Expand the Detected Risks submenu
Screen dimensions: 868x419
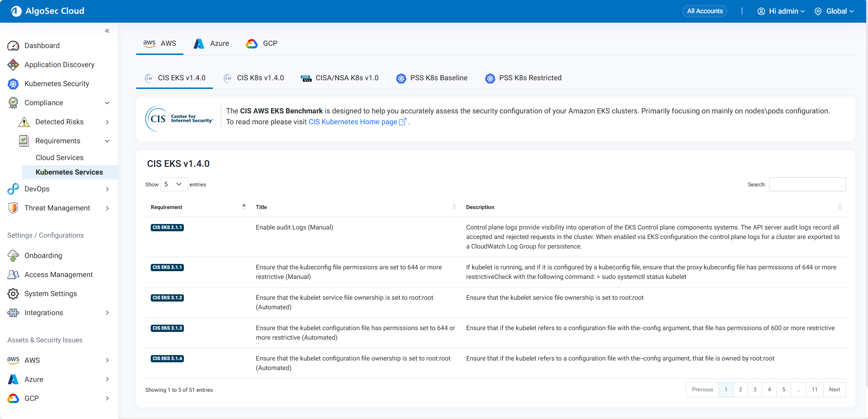click(x=107, y=122)
